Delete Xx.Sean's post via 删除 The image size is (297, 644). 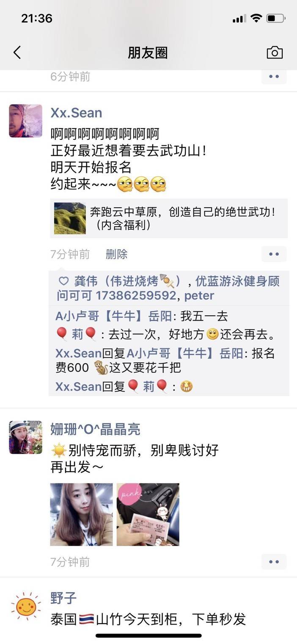116,254
